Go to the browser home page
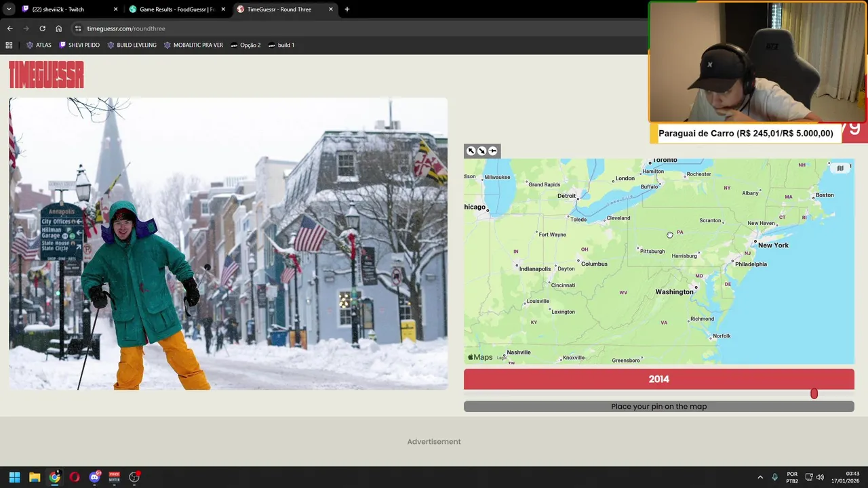The image size is (868, 488). coord(58,28)
